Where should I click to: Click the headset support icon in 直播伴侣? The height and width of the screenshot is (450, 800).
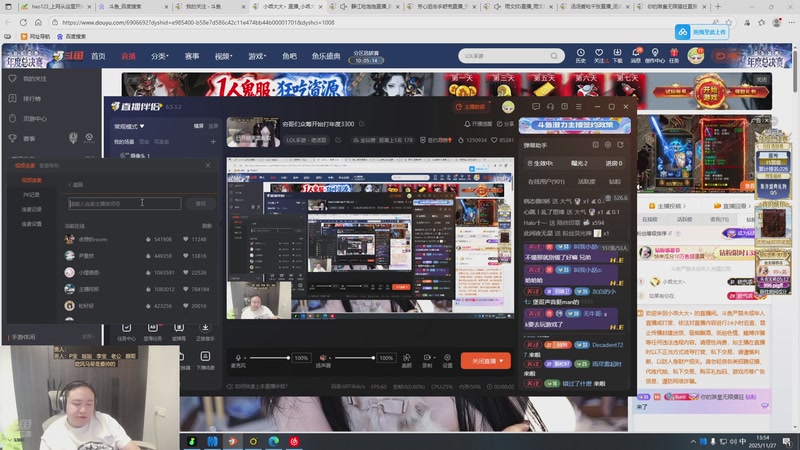(x=550, y=107)
